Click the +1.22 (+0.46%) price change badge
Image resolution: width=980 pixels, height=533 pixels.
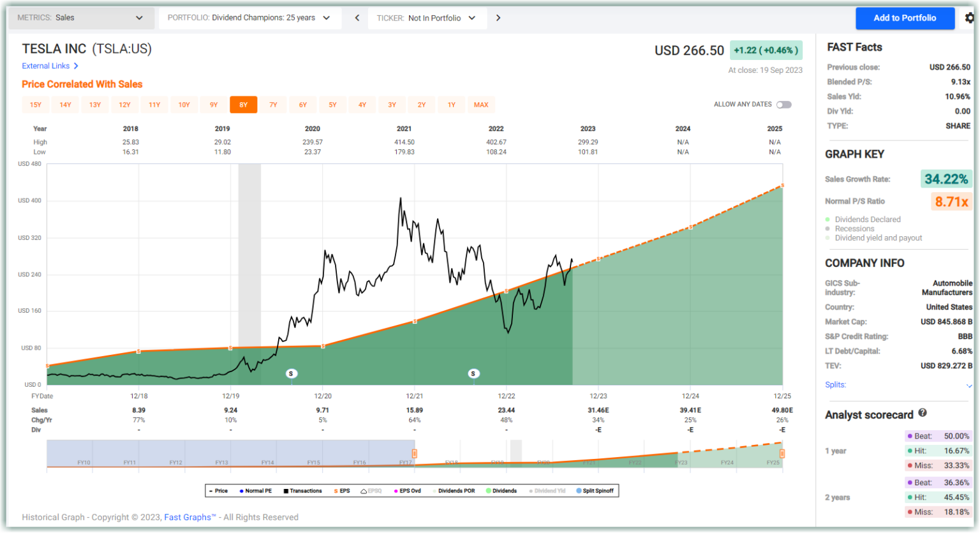(x=766, y=50)
